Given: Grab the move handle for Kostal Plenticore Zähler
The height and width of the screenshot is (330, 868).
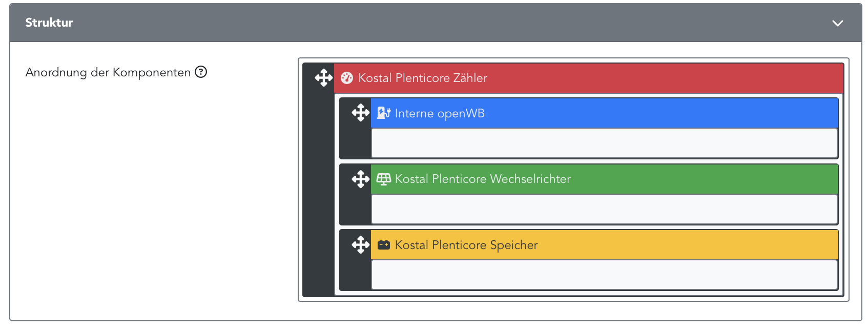Looking at the screenshot, I should (x=323, y=78).
